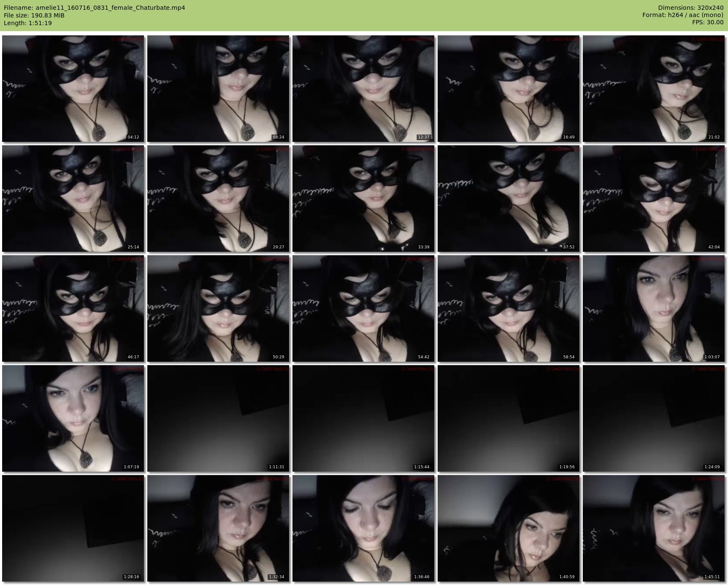This screenshot has width=728, height=585.
Task: Click the dark frame at 1:11:31
Action: tap(218, 418)
